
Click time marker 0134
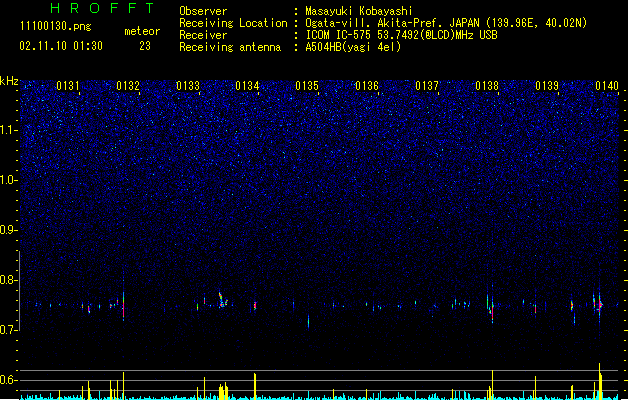tap(248, 86)
